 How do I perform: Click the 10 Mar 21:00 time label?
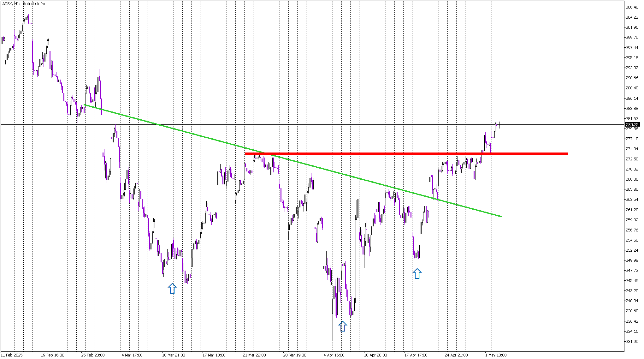click(x=174, y=355)
